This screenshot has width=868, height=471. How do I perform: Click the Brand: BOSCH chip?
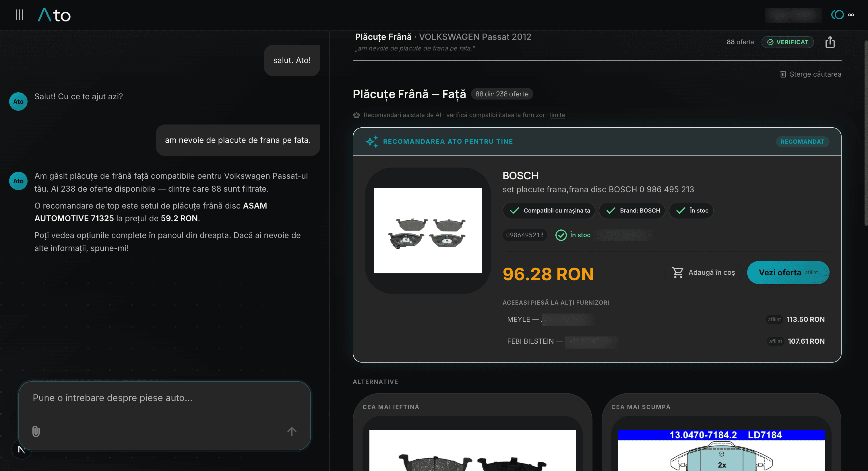[632, 211]
